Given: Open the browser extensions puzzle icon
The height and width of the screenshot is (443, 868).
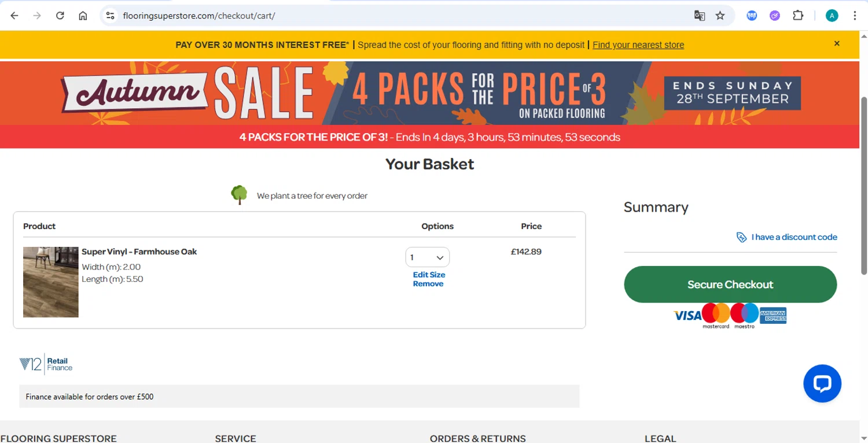Looking at the screenshot, I should coord(798,16).
